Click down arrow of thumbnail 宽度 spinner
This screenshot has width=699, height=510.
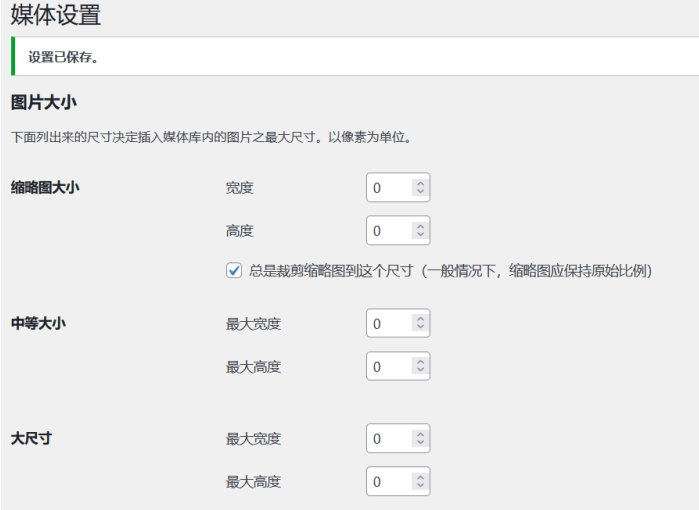tap(420, 193)
